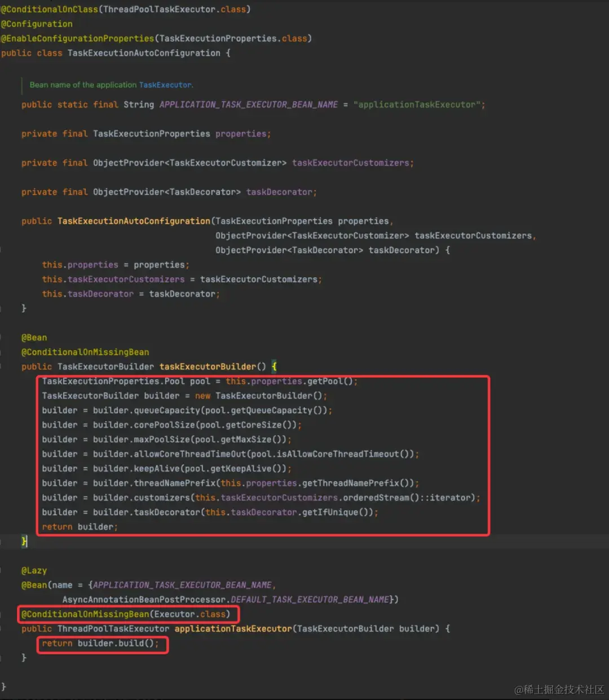Click the builder.allowCoreThreadTimeOut line
Screen dimensions: 609x700
point(231,454)
